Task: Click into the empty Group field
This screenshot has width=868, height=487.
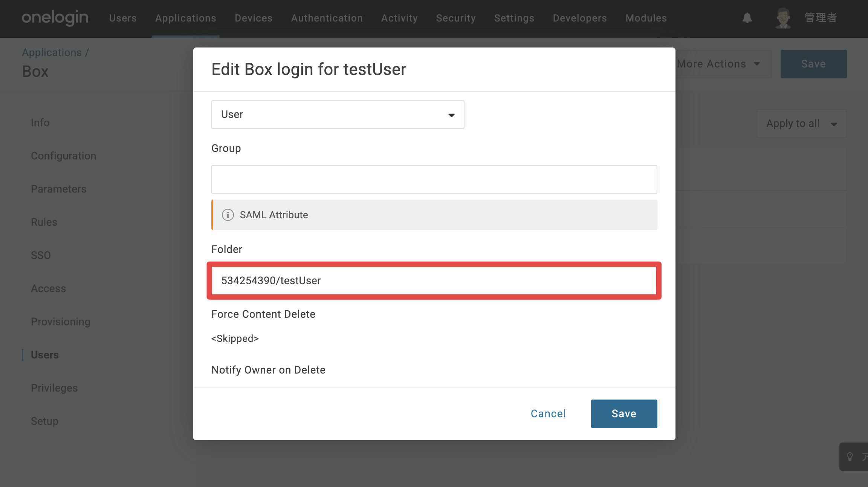Action: [x=434, y=179]
